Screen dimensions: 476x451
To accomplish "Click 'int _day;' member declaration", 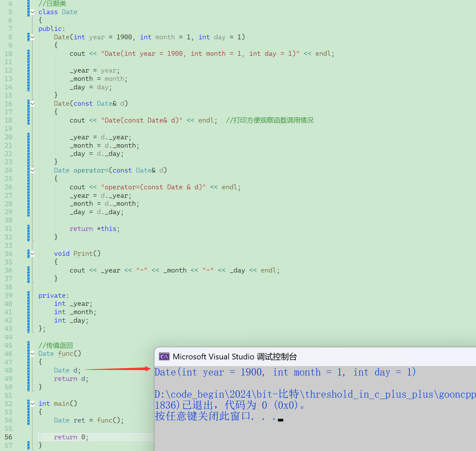I will pos(71,320).
